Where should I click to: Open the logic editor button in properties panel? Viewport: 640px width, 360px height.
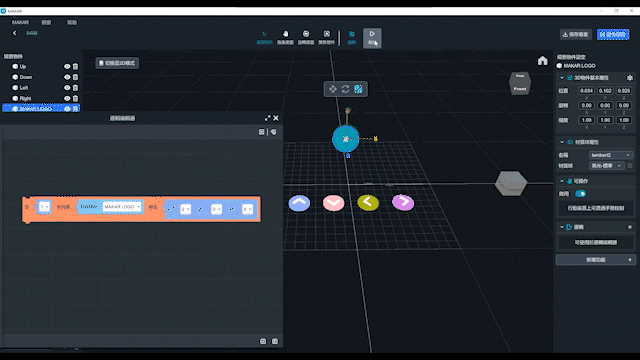pos(596,242)
